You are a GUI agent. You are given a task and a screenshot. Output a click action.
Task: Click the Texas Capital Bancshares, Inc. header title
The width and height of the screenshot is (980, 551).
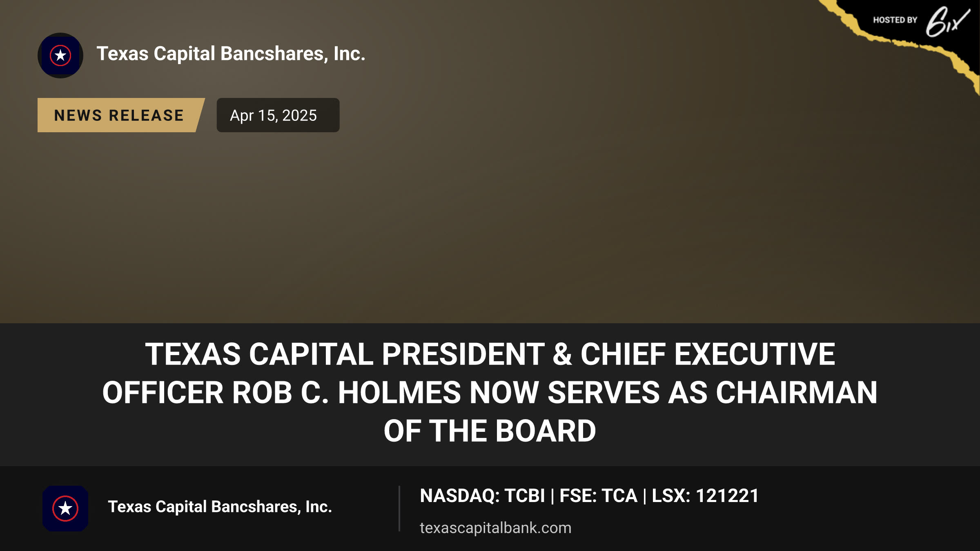click(231, 53)
